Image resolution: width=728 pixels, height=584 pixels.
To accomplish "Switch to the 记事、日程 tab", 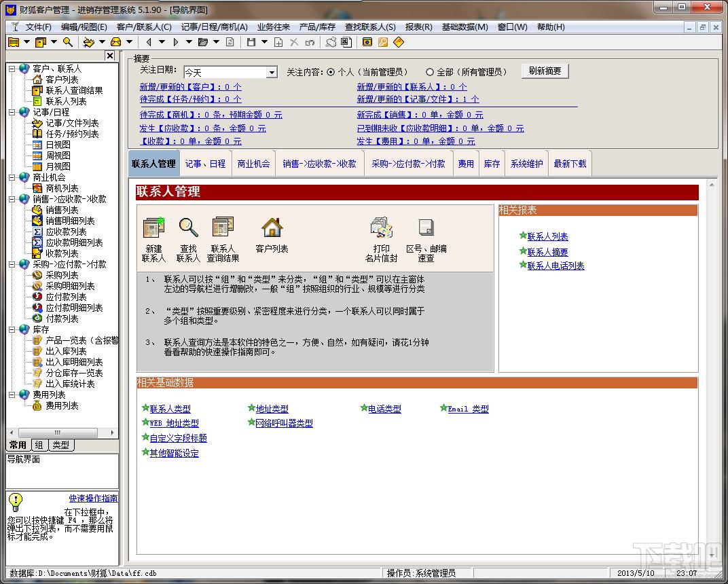I will (x=205, y=164).
